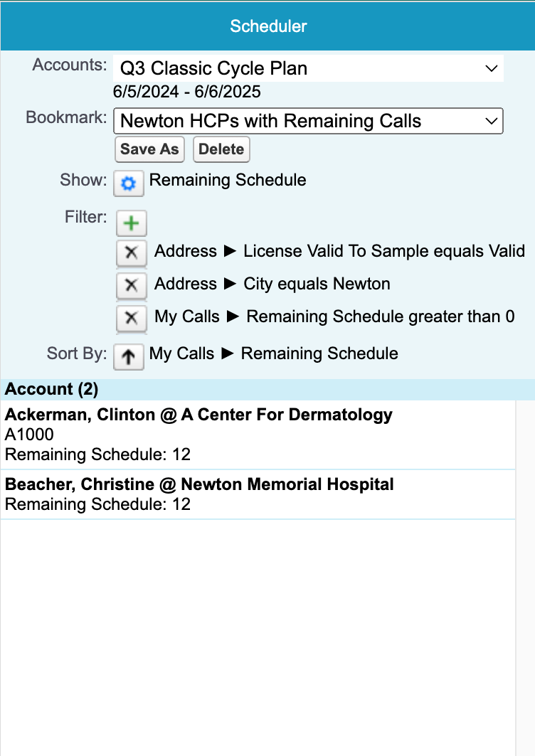The width and height of the screenshot is (535, 756).
Task: Open the Accounts dropdown showing Q3 Classic Cycle Plan
Action: coord(308,69)
